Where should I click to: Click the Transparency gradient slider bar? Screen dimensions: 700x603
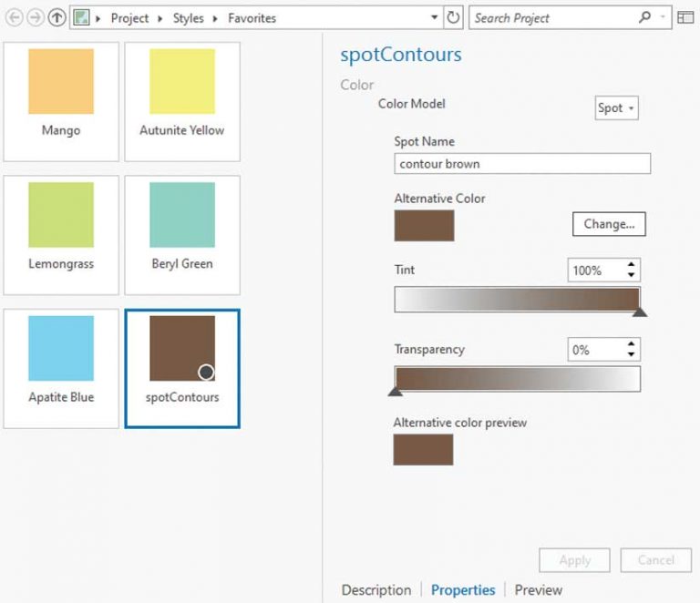[x=517, y=379]
